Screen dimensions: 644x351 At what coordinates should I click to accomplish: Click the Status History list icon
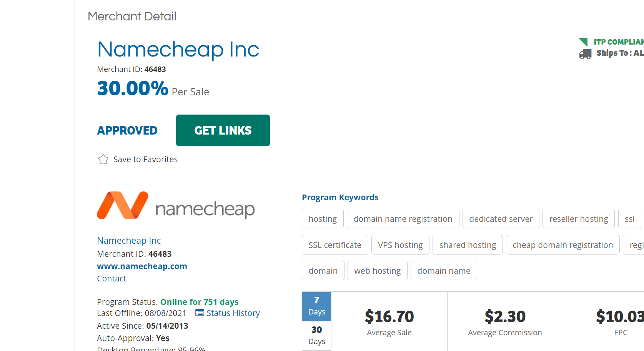200,313
